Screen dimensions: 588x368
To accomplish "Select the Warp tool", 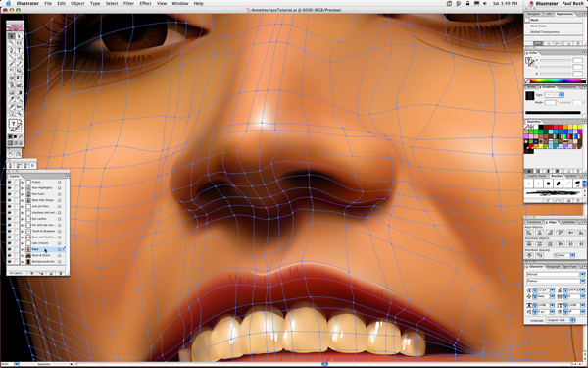I will pos(11,78).
